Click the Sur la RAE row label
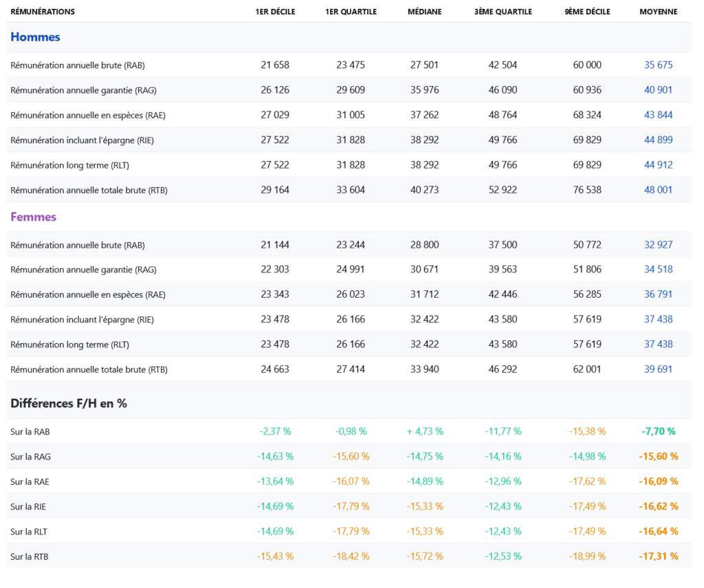The width and height of the screenshot is (704, 588). coord(30,481)
